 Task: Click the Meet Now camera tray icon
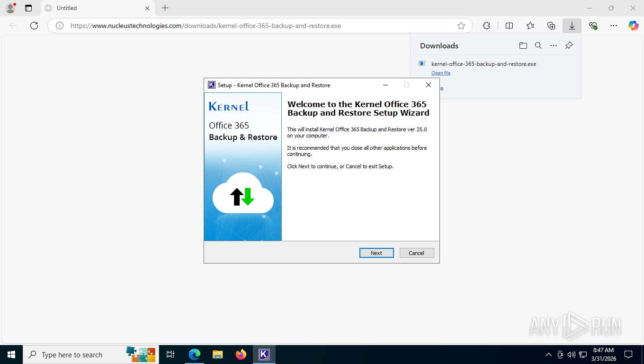pyautogui.click(x=560, y=355)
